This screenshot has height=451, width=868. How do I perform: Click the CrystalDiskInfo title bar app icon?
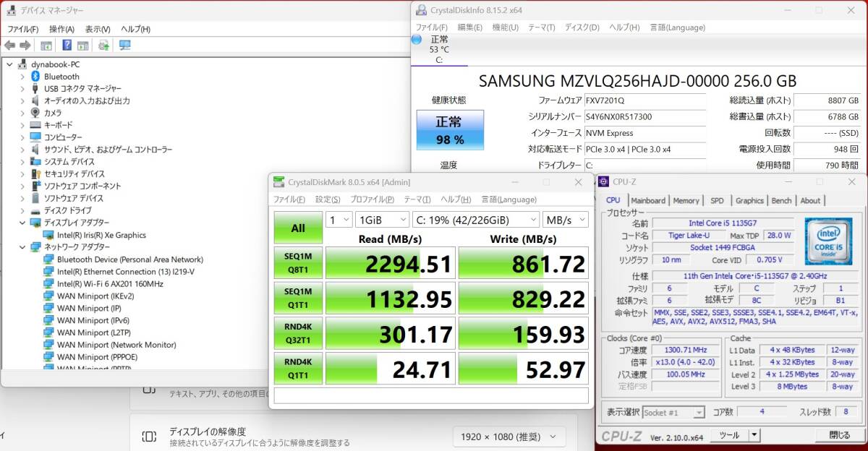click(422, 10)
